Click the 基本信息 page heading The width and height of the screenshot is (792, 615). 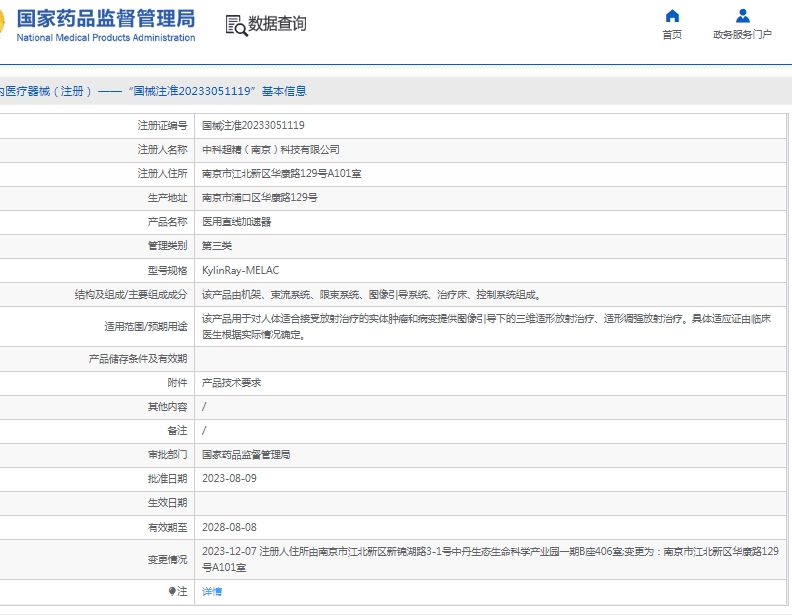tap(284, 91)
